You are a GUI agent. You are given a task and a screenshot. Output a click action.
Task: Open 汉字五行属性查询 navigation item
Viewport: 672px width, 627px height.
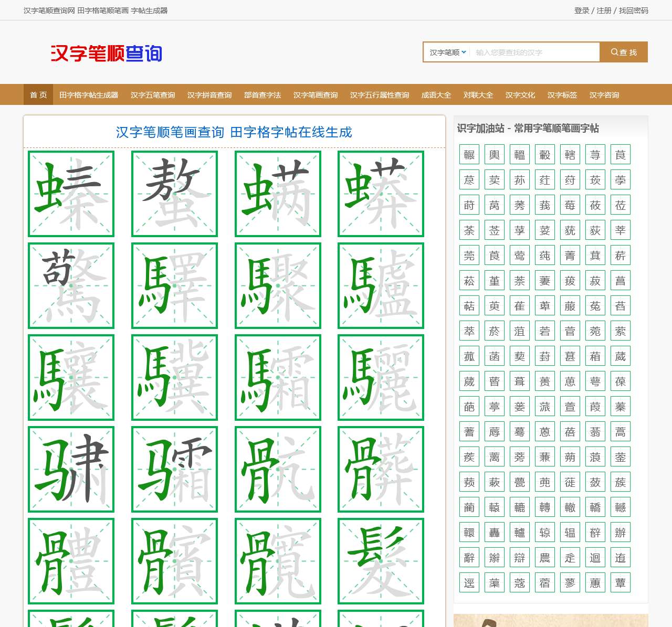380,95
